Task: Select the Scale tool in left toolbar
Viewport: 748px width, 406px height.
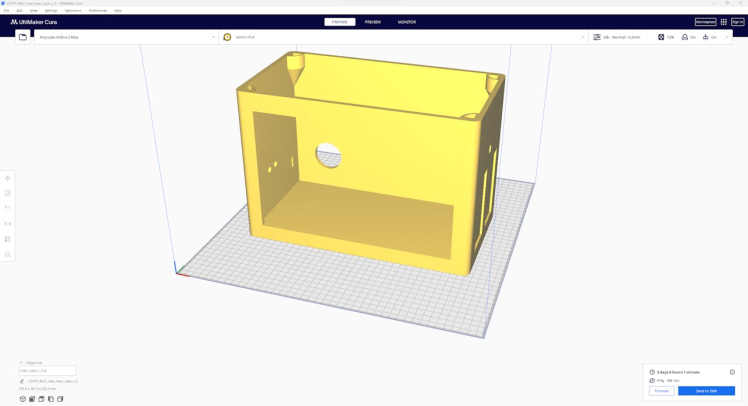Action: [8, 193]
